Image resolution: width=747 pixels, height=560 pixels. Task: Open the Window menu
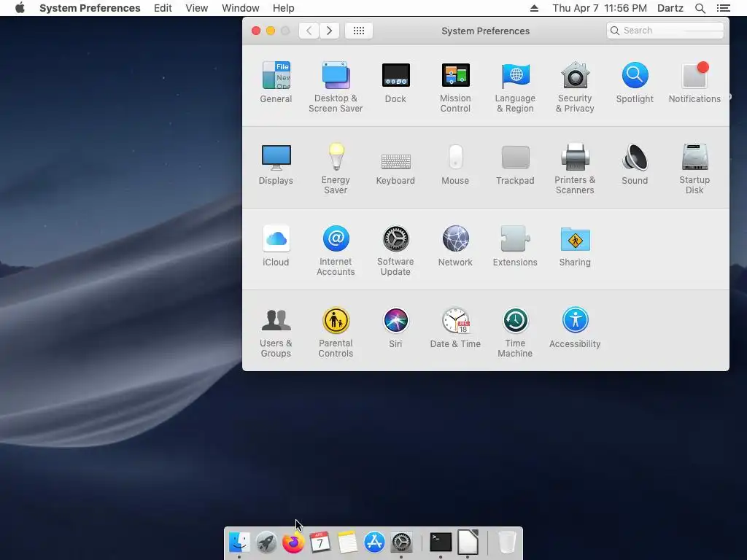pos(241,8)
